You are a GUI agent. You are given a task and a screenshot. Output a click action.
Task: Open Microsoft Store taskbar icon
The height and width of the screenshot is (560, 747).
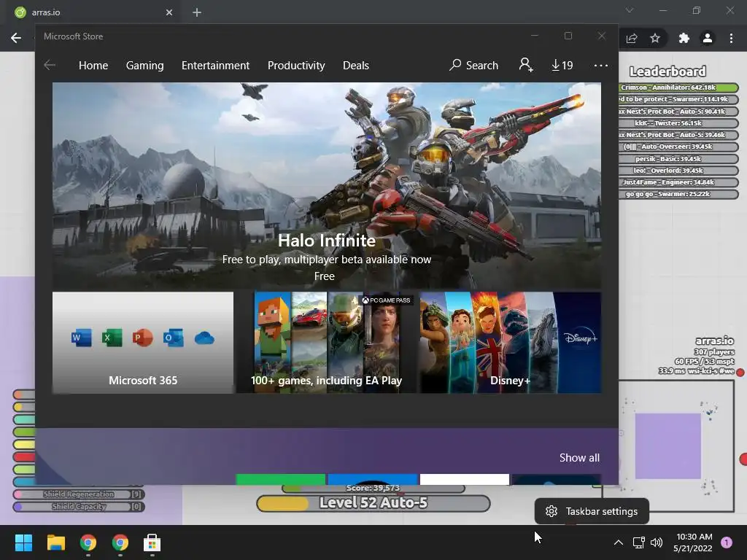(x=152, y=542)
